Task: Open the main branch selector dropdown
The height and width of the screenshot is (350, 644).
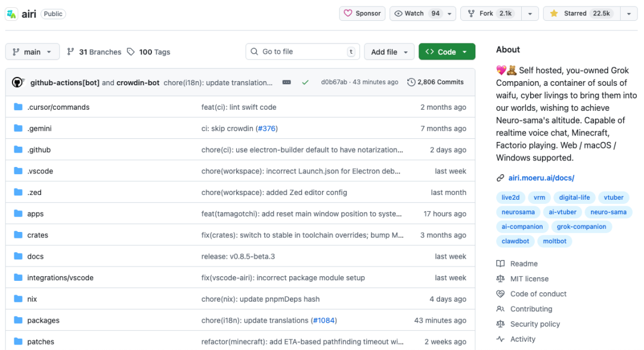Action: [x=32, y=52]
